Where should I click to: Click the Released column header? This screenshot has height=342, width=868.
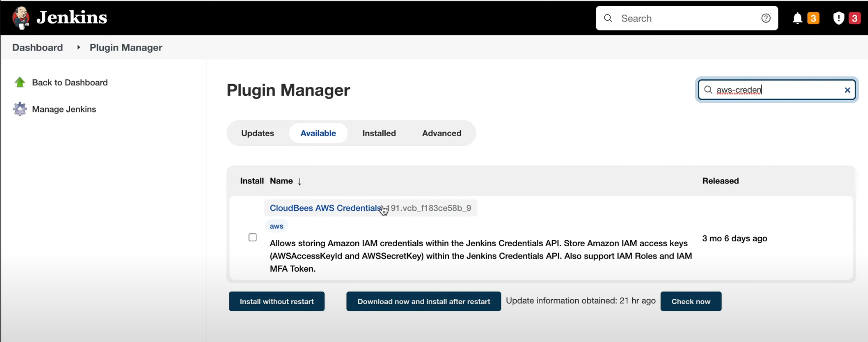pos(720,181)
